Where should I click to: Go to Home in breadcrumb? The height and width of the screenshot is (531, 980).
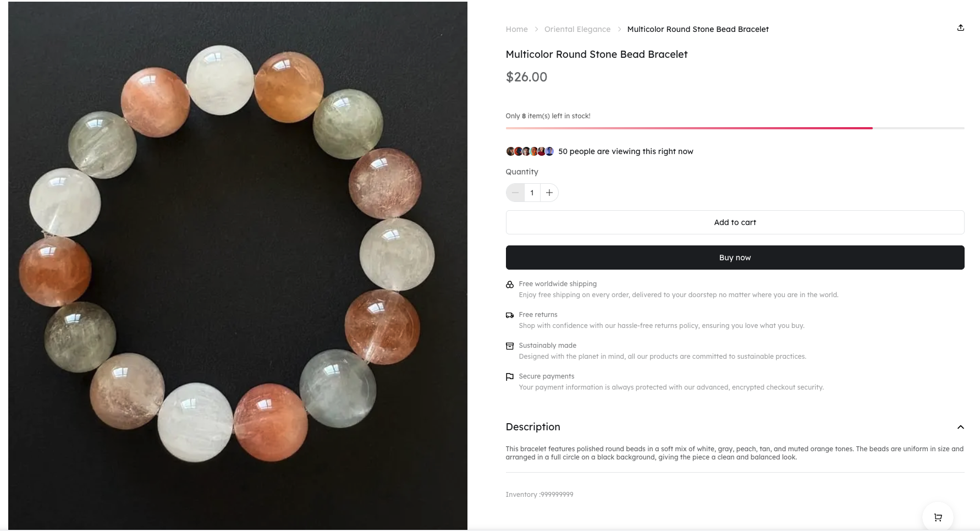pos(516,29)
